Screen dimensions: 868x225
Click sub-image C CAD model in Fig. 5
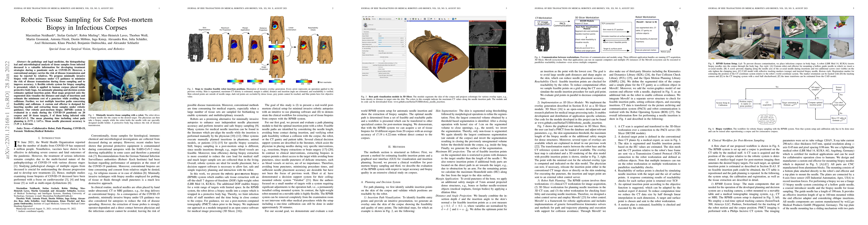click(841, 27)
